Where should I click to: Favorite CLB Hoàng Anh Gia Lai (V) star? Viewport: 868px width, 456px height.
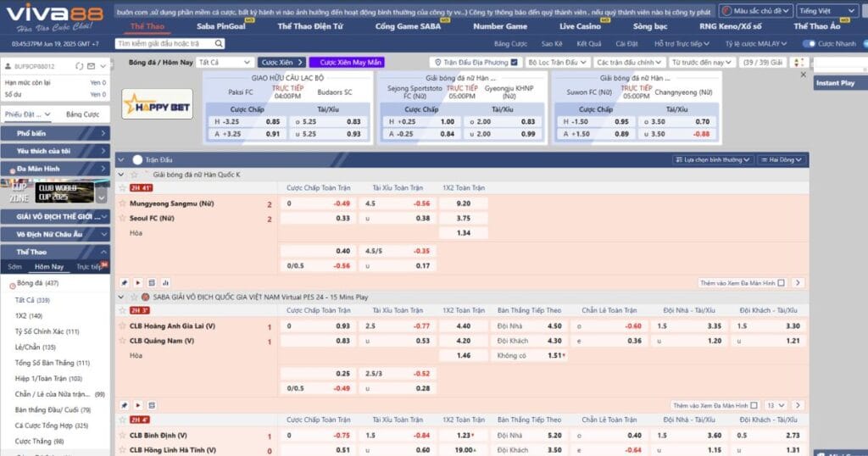pos(123,326)
